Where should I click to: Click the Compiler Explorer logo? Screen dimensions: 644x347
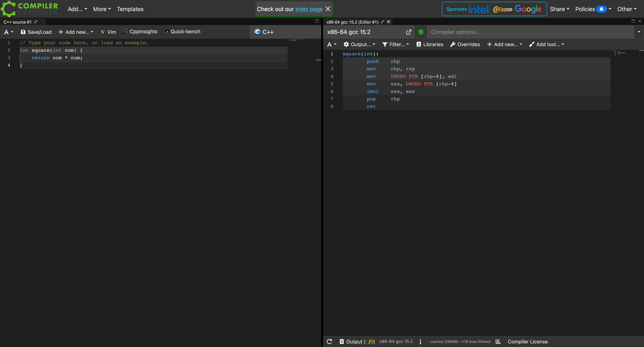pos(30,9)
